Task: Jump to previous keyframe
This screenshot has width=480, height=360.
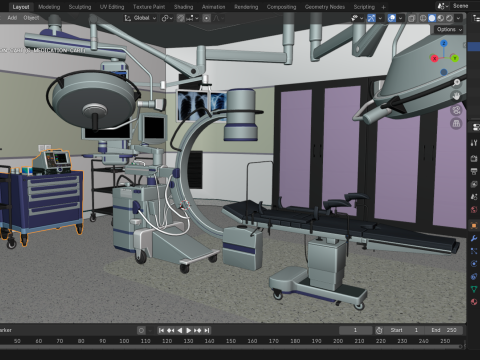Action: pos(170,330)
